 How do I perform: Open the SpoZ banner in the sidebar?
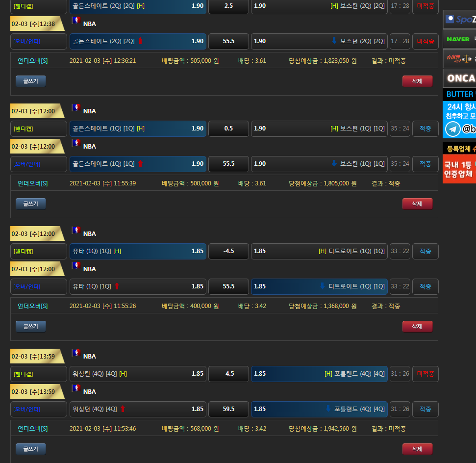coord(459,19)
